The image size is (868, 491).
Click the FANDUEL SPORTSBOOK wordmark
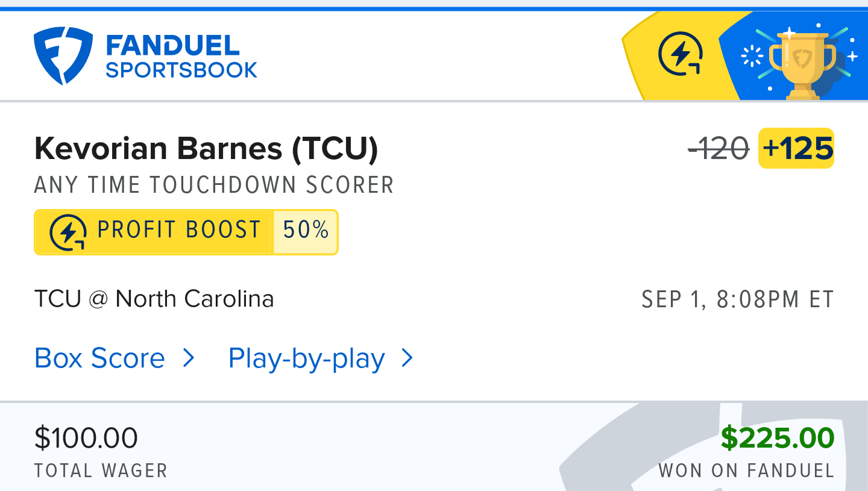[181, 57]
